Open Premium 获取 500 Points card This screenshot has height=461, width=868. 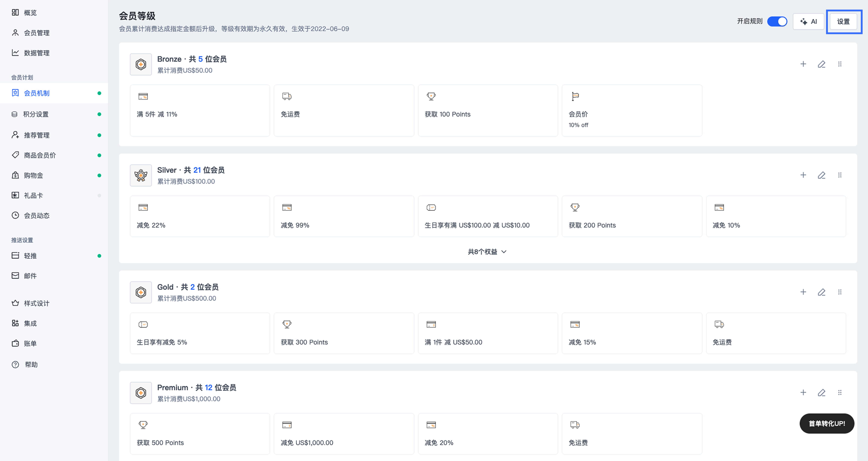tap(200, 434)
